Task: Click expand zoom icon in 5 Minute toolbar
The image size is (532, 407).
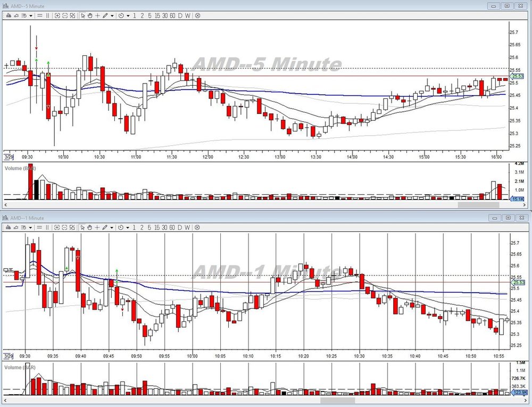Action: coord(57,15)
